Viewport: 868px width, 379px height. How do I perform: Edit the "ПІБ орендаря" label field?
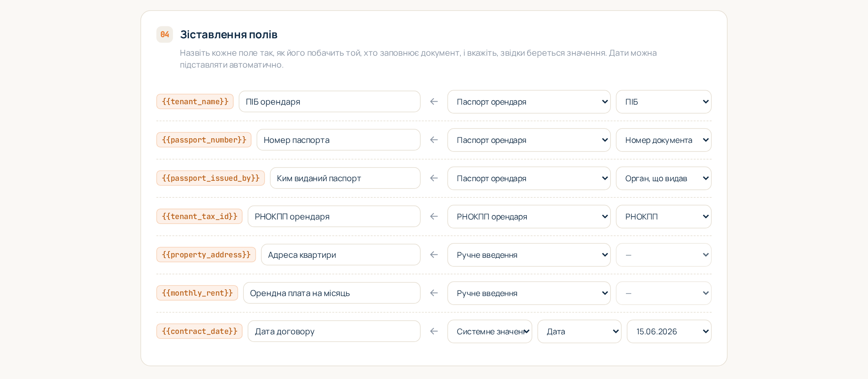329,102
